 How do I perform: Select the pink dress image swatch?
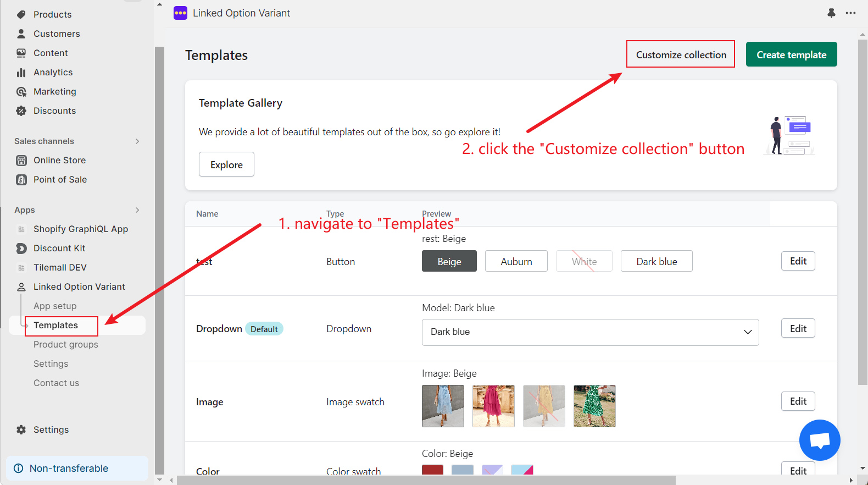pyautogui.click(x=493, y=406)
